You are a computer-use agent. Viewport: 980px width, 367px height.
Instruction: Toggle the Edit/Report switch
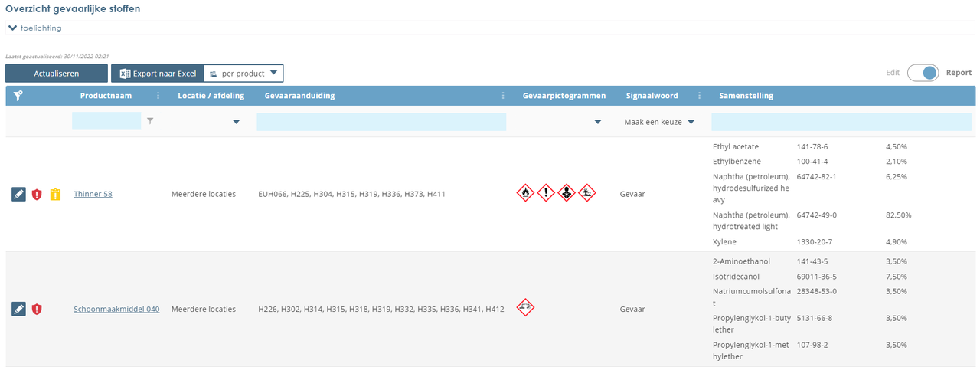(923, 73)
